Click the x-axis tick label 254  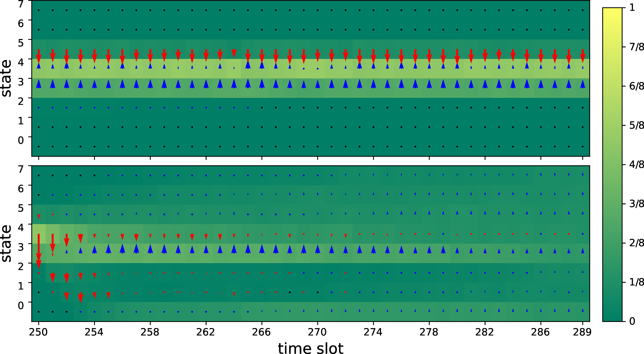[94, 332]
